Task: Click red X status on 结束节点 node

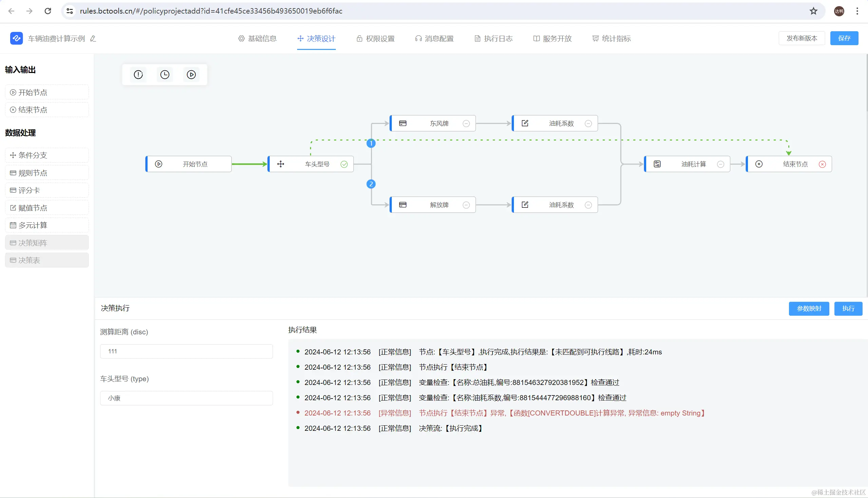Action: click(822, 165)
